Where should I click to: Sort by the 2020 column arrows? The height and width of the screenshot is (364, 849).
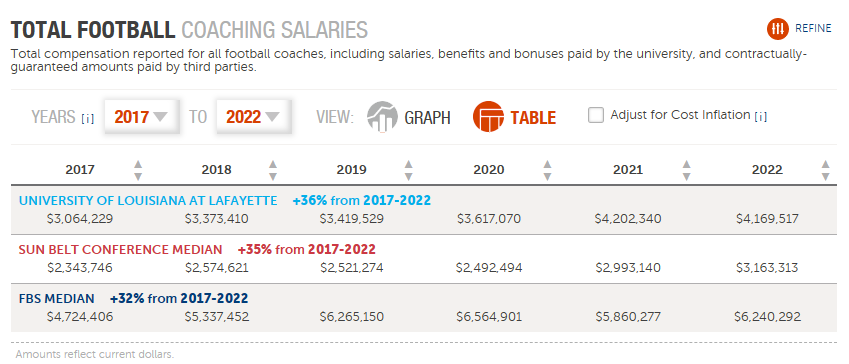(x=547, y=170)
